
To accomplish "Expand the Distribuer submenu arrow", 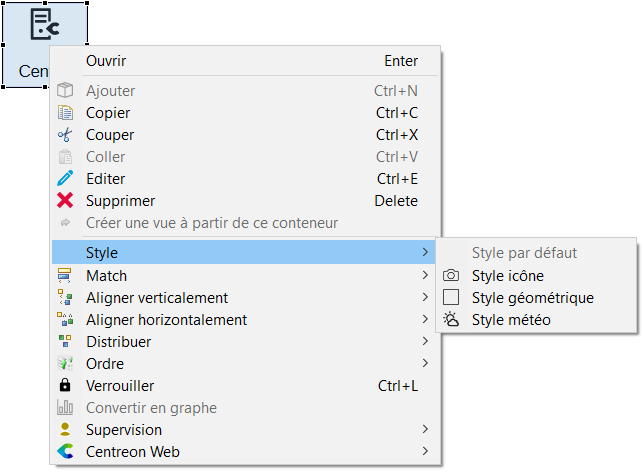I will pyautogui.click(x=426, y=342).
